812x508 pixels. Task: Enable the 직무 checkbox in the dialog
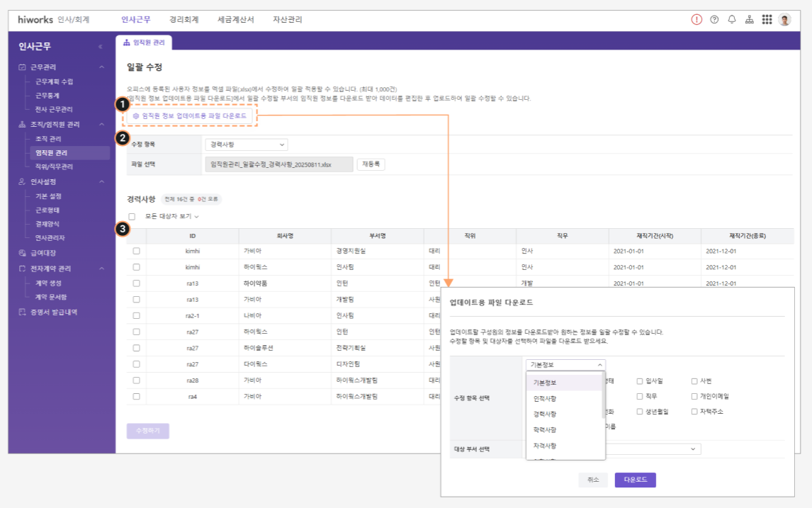[x=640, y=396]
